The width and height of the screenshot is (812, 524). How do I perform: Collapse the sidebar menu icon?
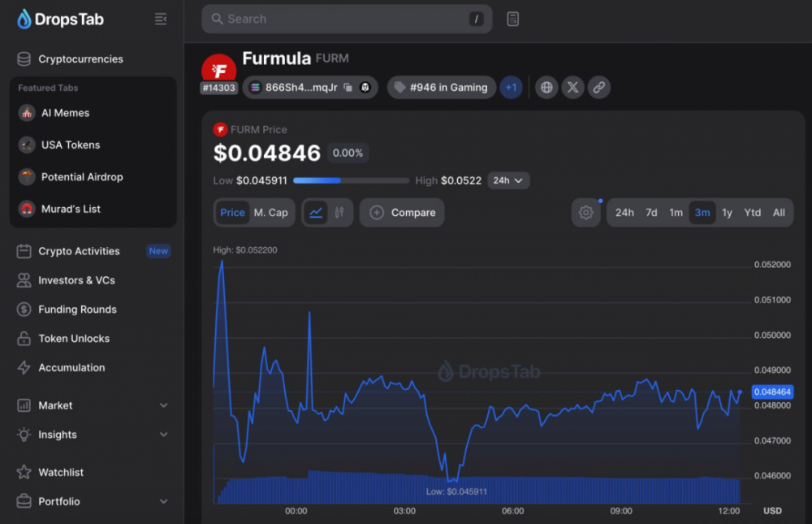pos(161,19)
